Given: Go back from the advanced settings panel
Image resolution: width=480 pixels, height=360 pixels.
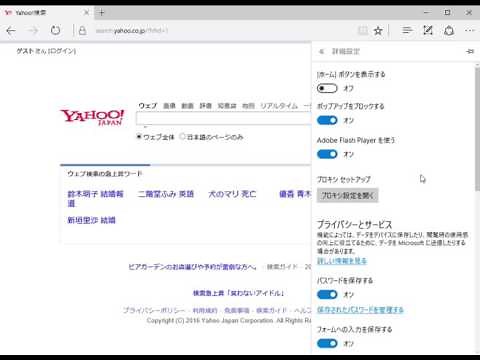Looking at the screenshot, I should (321, 51).
